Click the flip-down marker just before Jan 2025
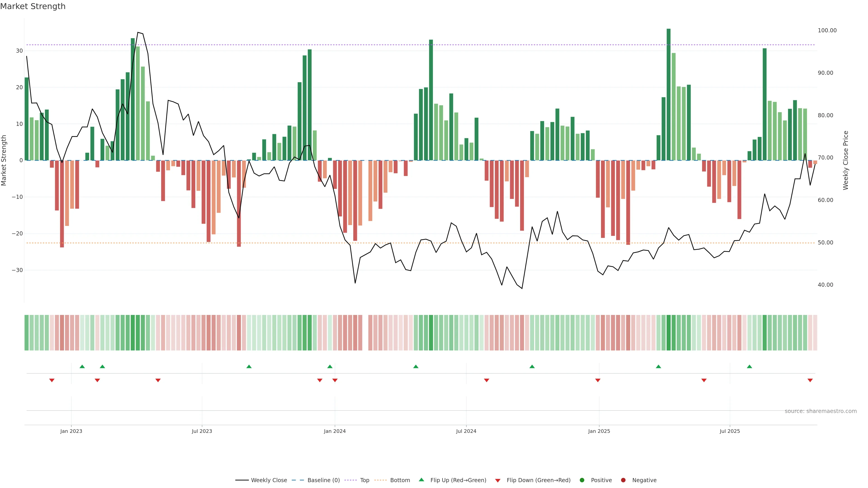The height and width of the screenshot is (488, 868). [598, 380]
